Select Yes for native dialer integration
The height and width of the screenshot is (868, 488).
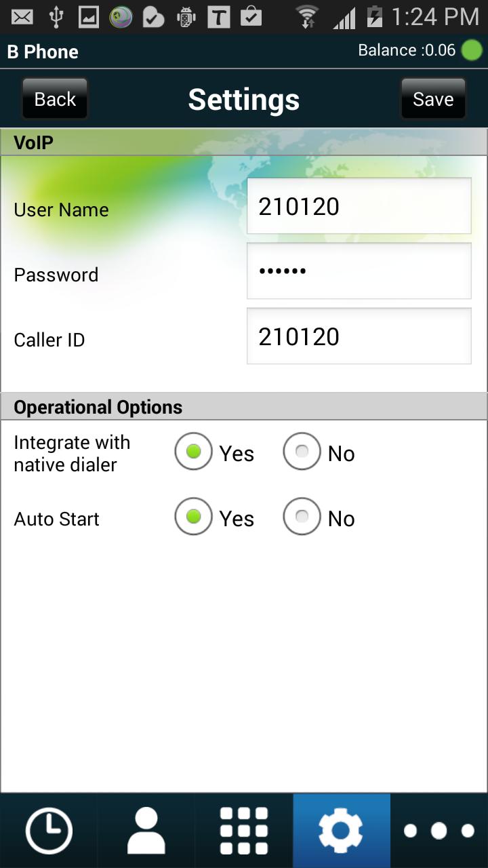194,452
